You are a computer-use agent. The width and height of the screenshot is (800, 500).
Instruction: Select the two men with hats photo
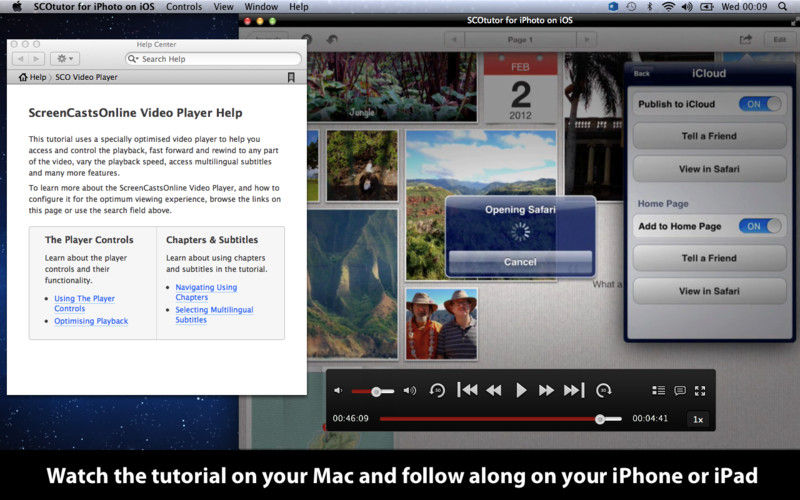442,323
